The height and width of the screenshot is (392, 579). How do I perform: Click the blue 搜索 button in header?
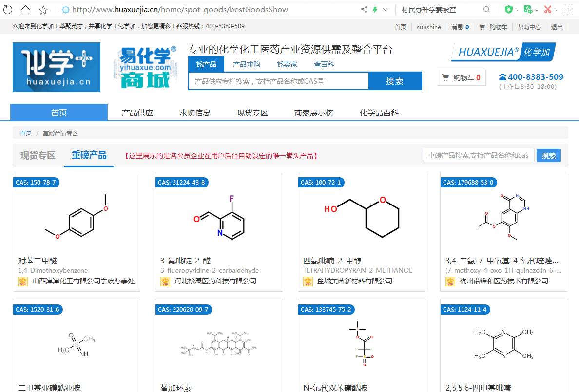395,81
